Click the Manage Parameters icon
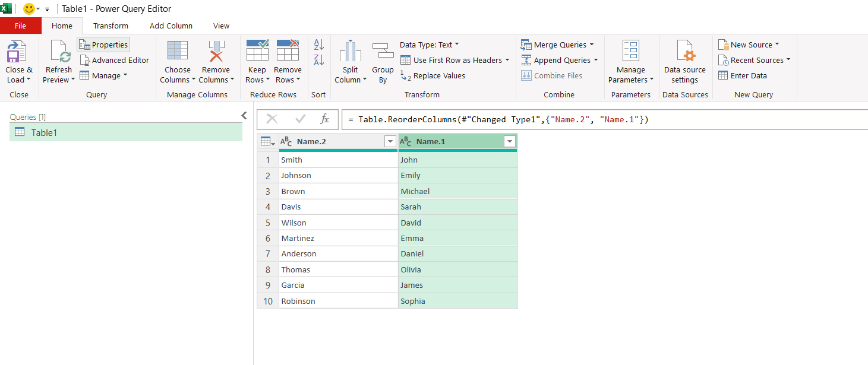The height and width of the screenshot is (365, 868). point(631,51)
